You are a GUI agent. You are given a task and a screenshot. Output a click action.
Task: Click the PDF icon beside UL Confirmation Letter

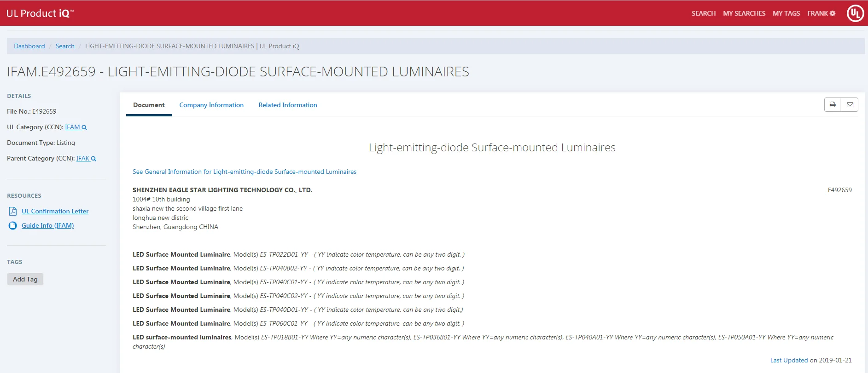13,211
